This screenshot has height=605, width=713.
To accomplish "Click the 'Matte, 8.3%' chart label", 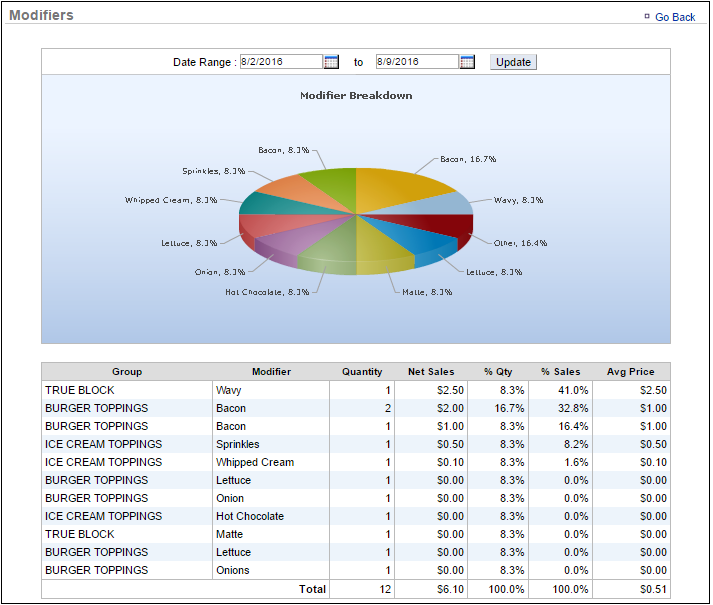I will tap(427, 292).
